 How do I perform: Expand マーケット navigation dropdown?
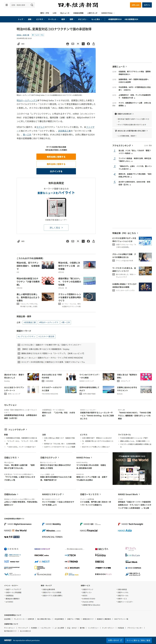click(53, 19)
